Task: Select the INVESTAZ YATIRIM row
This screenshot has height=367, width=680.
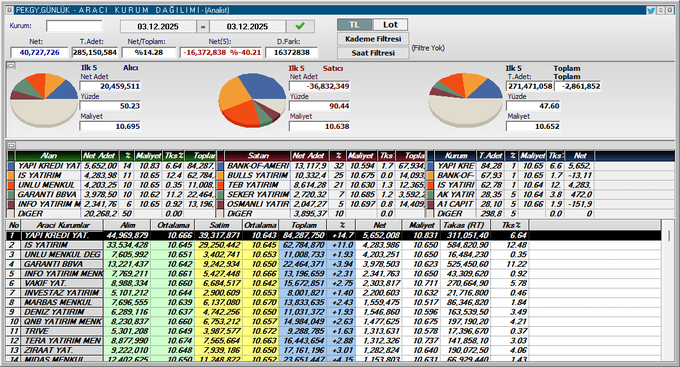Action: tap(333, 292)
